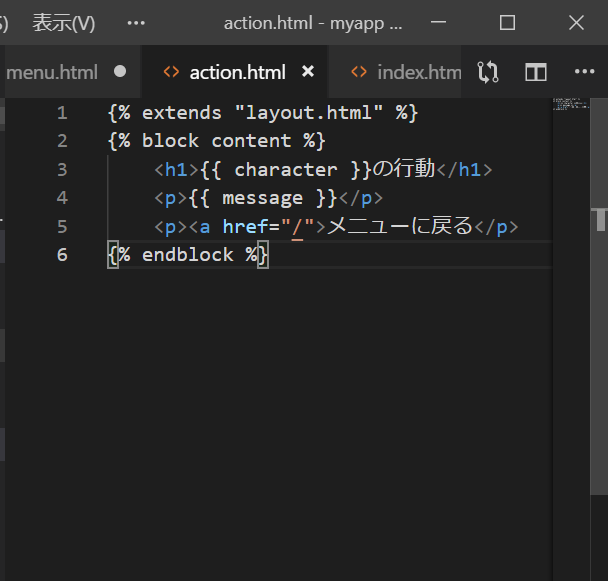The height and width of the screenshot is (581, 608).
Task: Open the Source Control compare changes icon
Action: (x=488, y=72)
